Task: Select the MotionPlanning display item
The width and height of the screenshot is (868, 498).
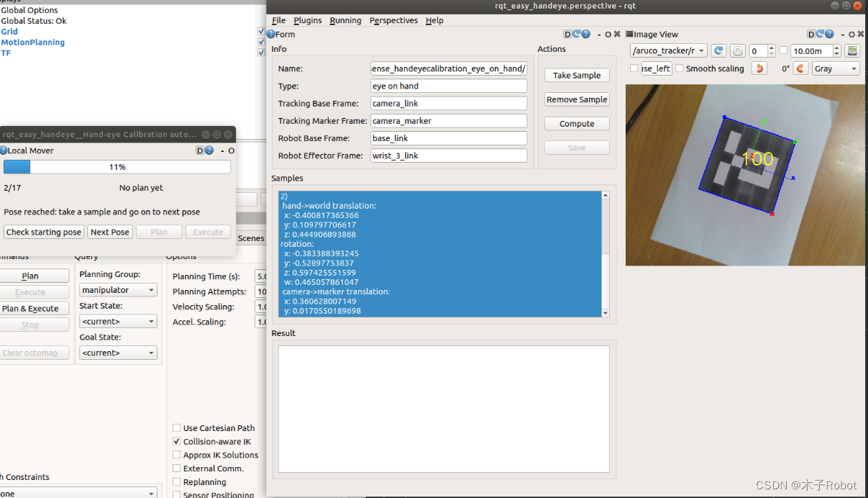Action: pyautogui.click(x=33, y=42)
